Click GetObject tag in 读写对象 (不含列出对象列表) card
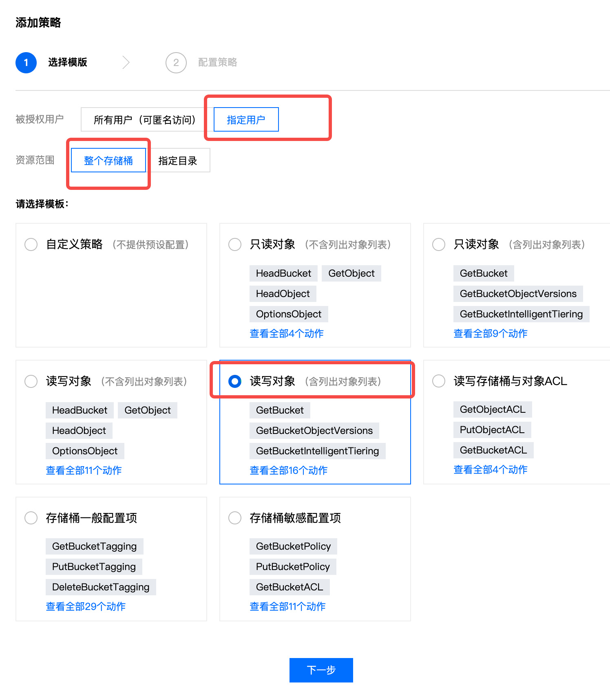Image resolution: width=610 pixels, height=700 pixels. point(148,410)
